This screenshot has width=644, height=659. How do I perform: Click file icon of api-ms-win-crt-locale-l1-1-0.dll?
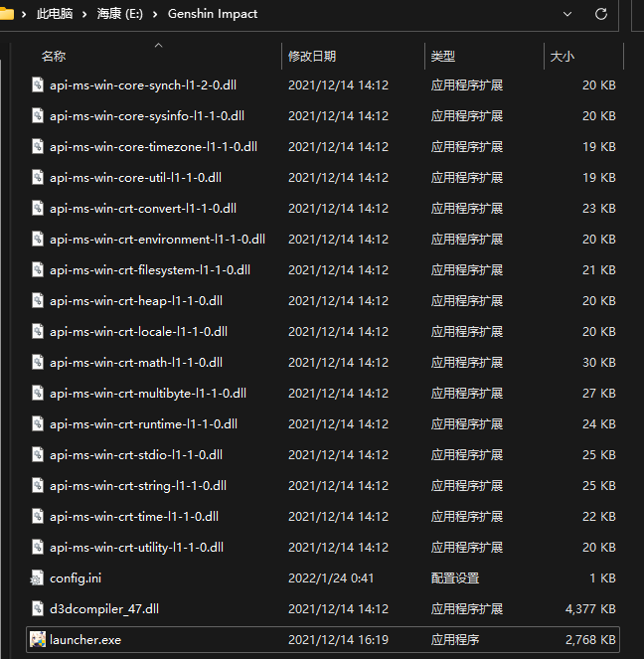pyautogui.click(x=38, y=331)
